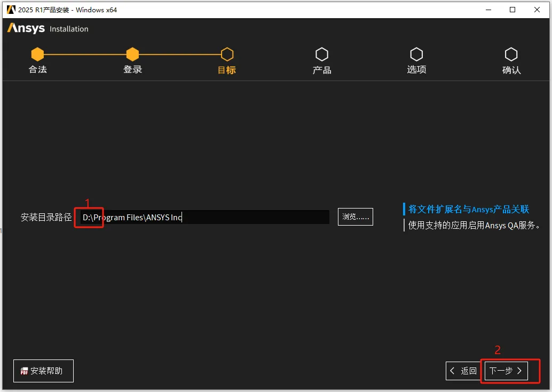Image resolution: width=552 pixels, height=392 pixels.
Task: Click the 目标 step hexagon icon
Action: 227,54
